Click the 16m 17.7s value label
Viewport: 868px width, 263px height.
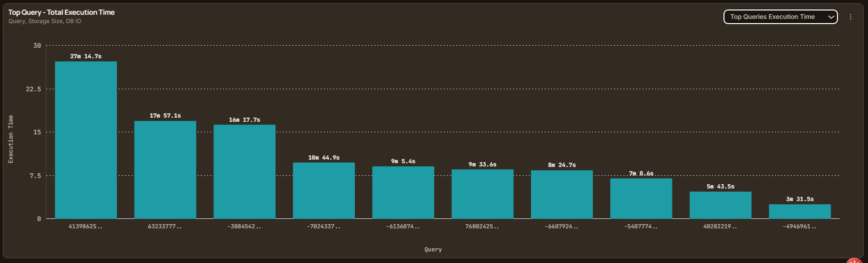[244, 120]
